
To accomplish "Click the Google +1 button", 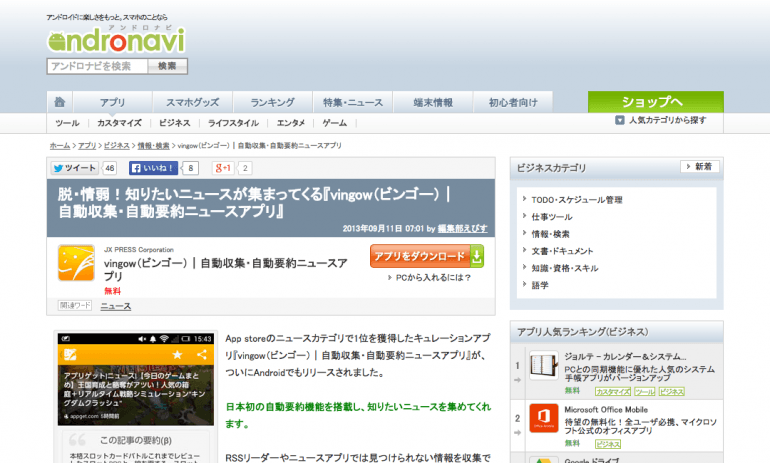I will (x=223, y=168).
